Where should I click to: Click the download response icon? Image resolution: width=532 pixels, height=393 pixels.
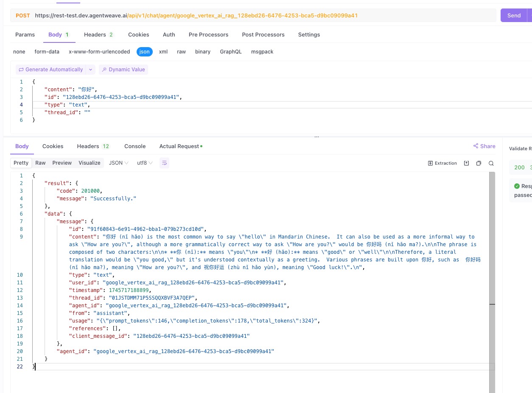[466, 163]
